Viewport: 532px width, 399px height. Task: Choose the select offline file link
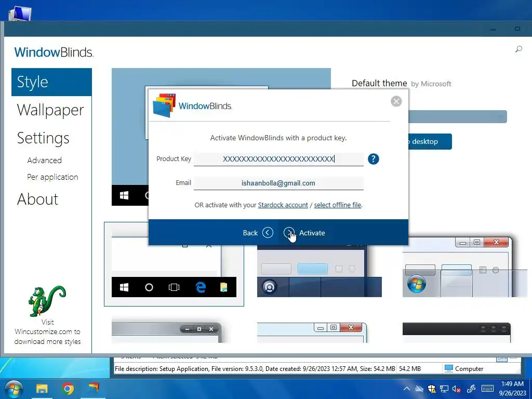pyautogui.click(x=338, y=205)
